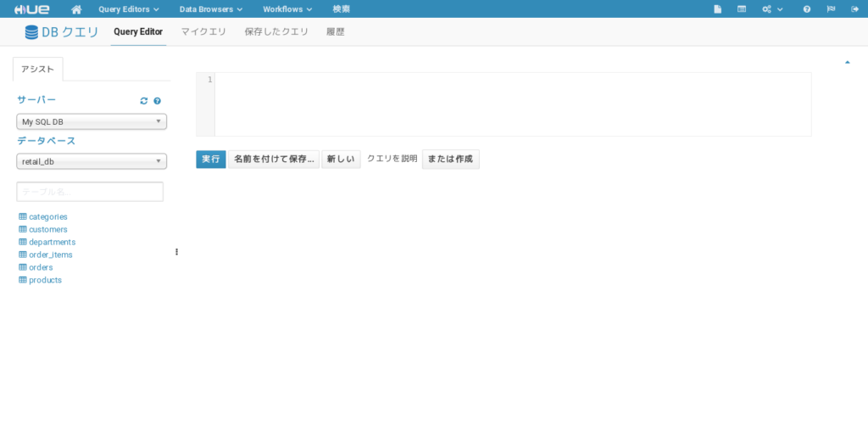The height and width of the screenshot is (448, 868).
Task: Open the Data Browsers menu
Action: (x=211, y=9)
